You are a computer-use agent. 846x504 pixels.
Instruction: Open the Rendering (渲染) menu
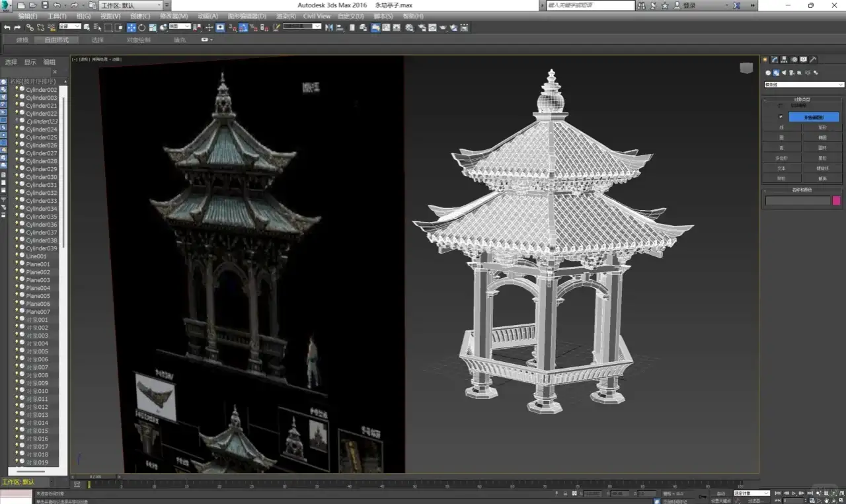pyautogui.click(x=286, y=16)
